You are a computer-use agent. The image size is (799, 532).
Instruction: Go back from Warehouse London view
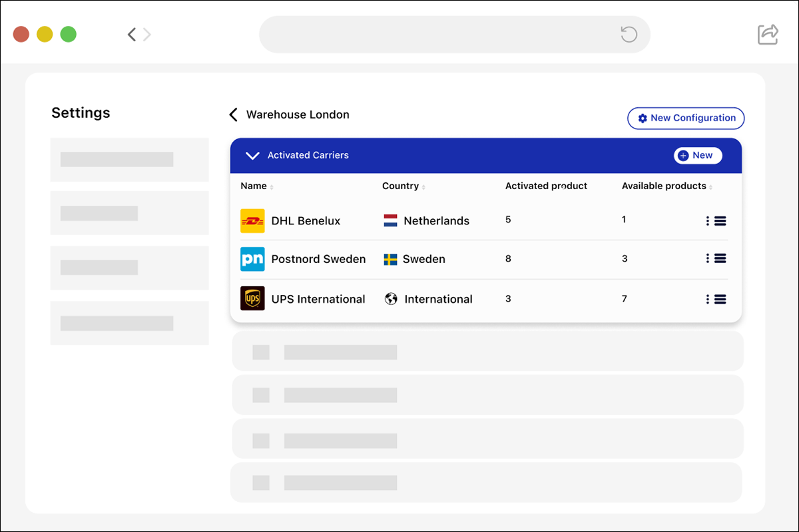tap(233, 114)
